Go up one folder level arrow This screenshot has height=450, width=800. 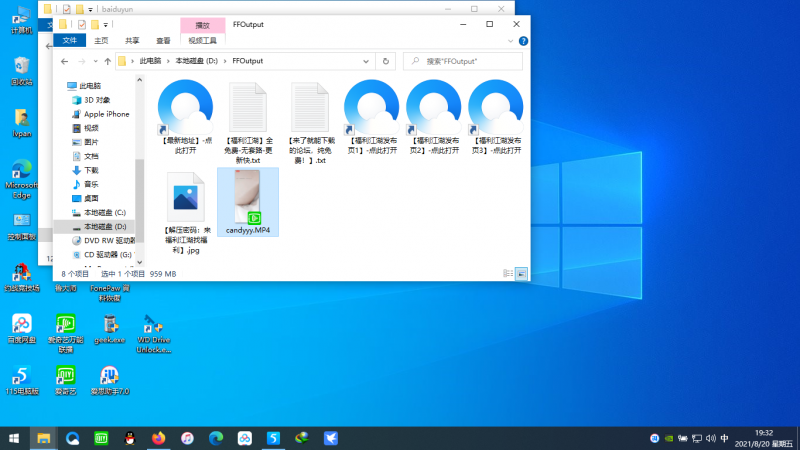click(107, 61)
